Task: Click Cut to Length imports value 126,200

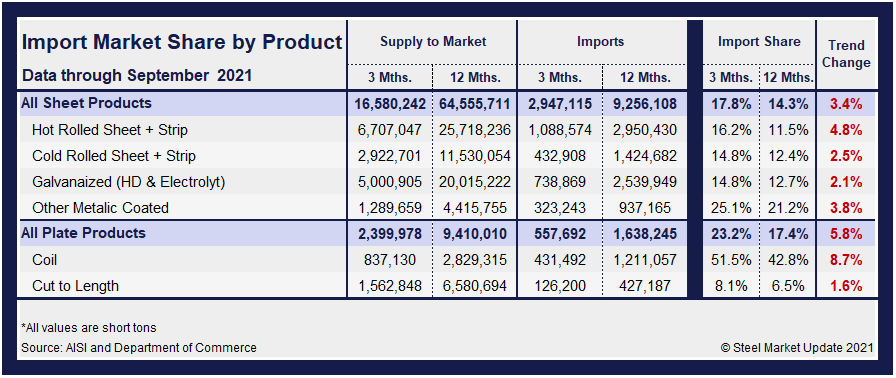Action: point(559,285)
